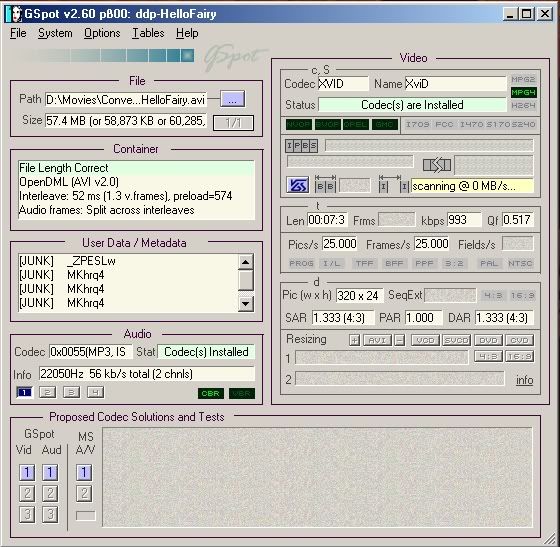Click the CVD resizing button
The image size is (560, 547).
[x=520, y=340]
